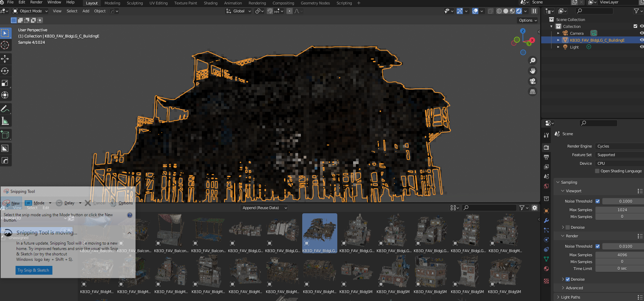Enable the Viewport Denoise checkbox

pyautogui.click(x=568, y=227)
